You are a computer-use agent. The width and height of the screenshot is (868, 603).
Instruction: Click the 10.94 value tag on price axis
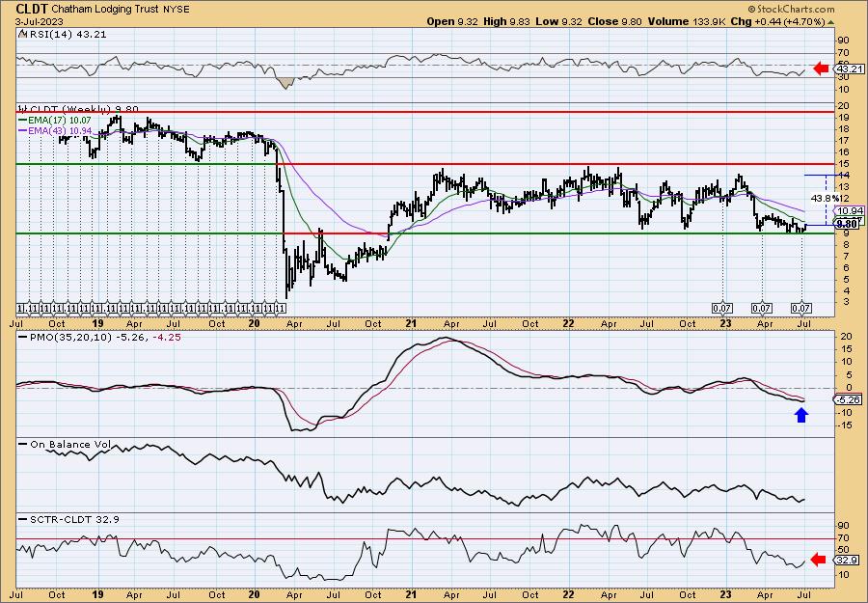click(849, 211)
